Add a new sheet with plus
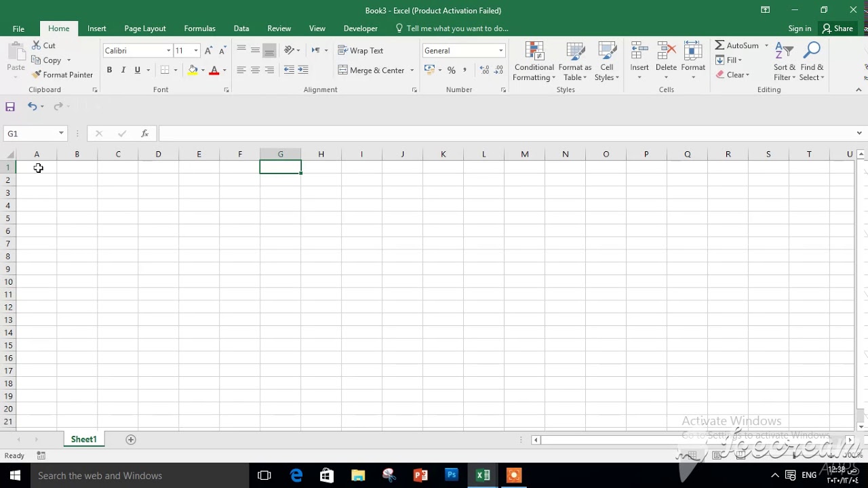 [x=131, y=439]
